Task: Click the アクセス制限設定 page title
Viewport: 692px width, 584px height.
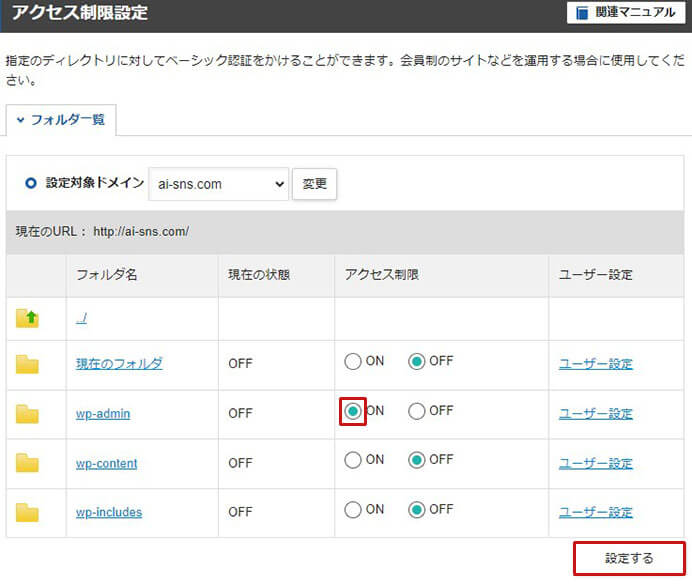Action: (80, 12)
